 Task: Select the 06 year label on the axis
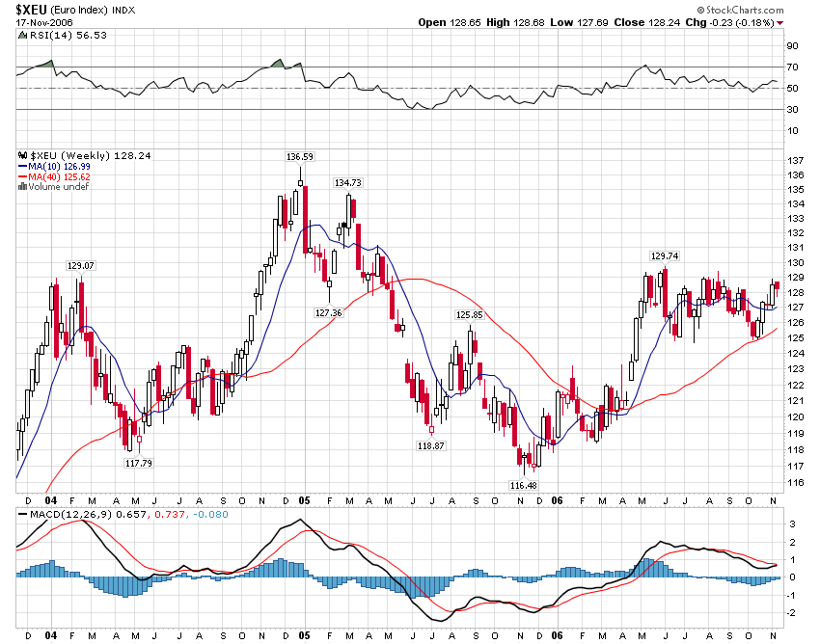(x=557, y=501)
